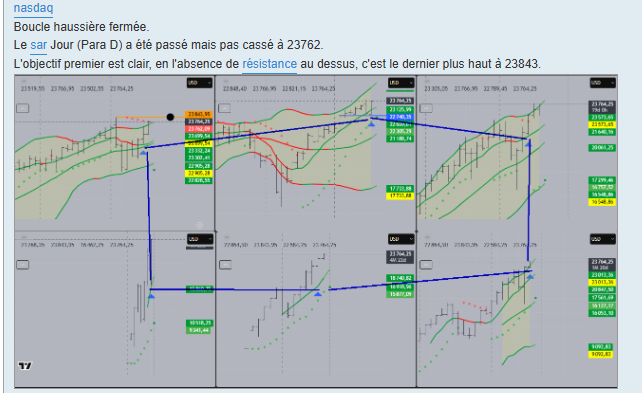Click 23764,25 label with 4M 22d countdown
The height and width of the screenshot is (393, 642).
click(x=400, y=257)
